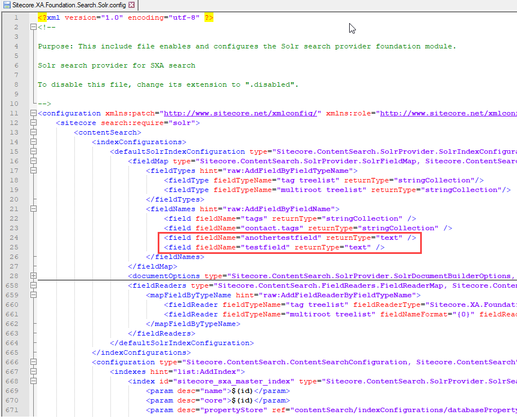The image size is (517, 420).
Task: Click the "tags" fieldName value on line 22
Action: [254, 218]
